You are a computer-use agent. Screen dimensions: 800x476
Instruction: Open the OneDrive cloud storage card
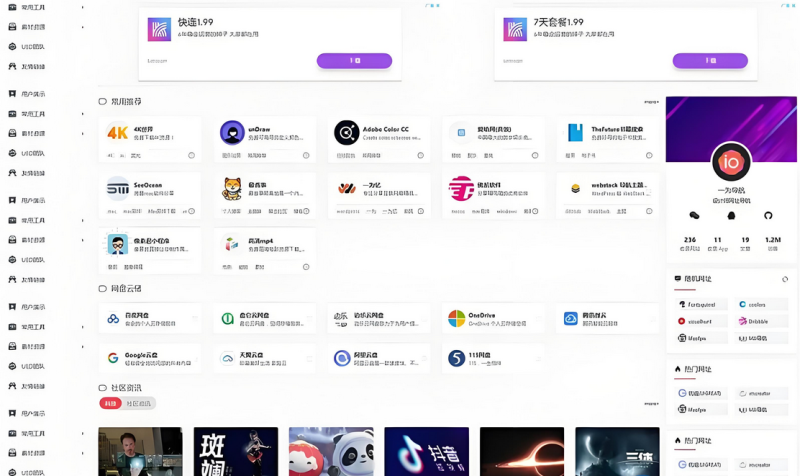click(x=493, y=318)
